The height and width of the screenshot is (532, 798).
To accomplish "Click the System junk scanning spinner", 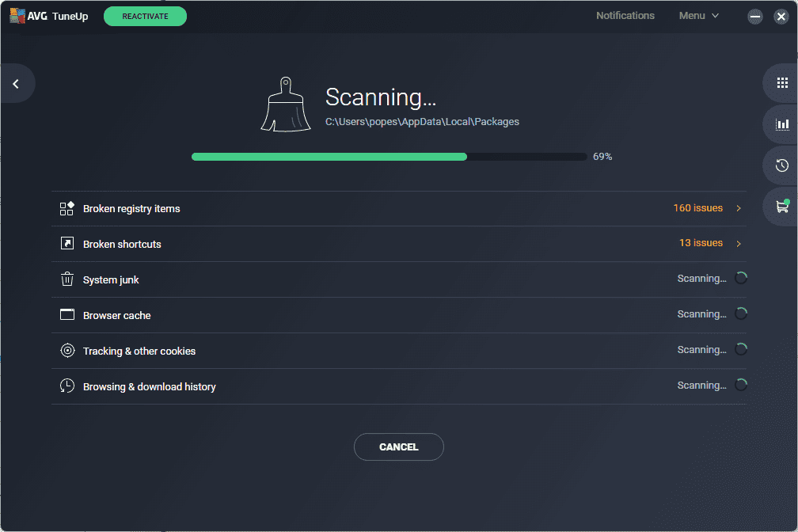I will click(x=741, y=278).
